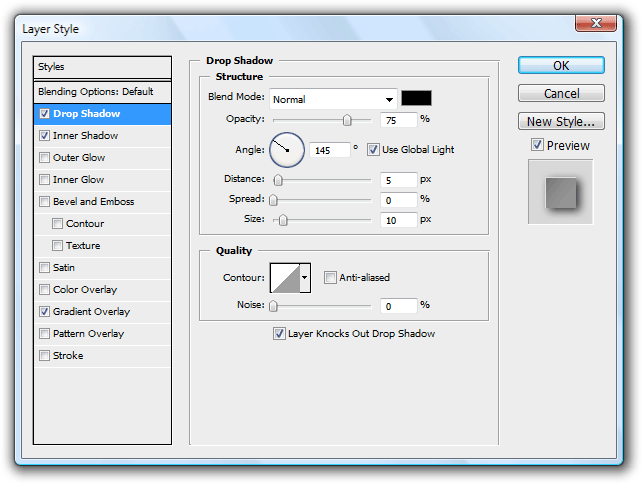Uncheck Layer Knocks Out Drop Shadow
Image resolution: width=642 pixels, height=484 pixels.
pyautogui.click(x=279, y=334)
